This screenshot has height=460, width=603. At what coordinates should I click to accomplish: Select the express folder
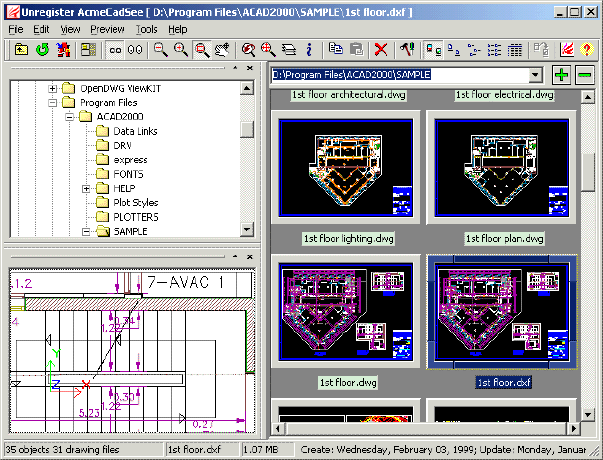(x=130, y=160)
